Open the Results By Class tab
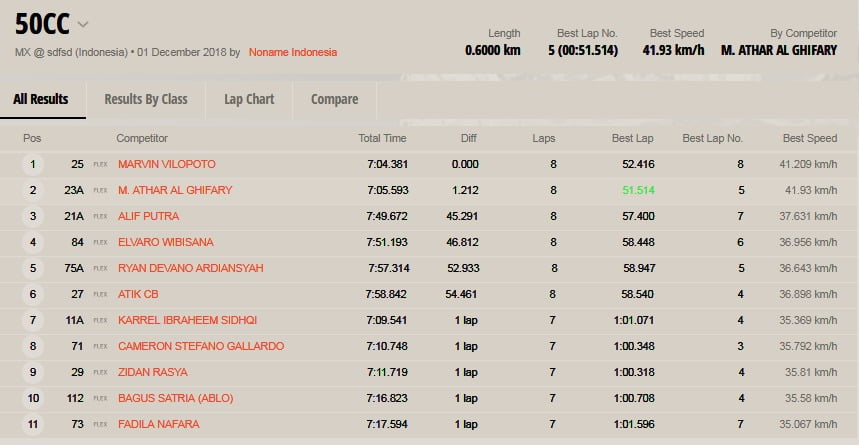859x445 pixels. pyautogui.click(x=146, y=99)
